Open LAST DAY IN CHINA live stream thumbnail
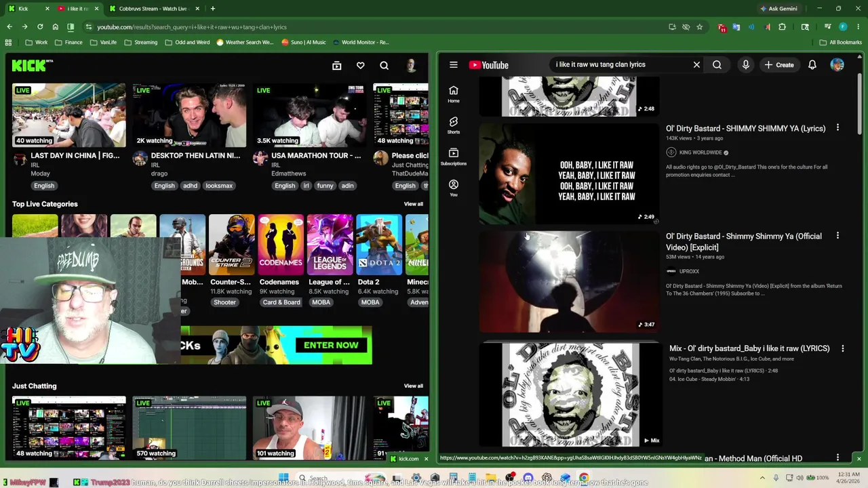Image resolution: width=868 pixels, height=488 pixels. click(68, 115)
